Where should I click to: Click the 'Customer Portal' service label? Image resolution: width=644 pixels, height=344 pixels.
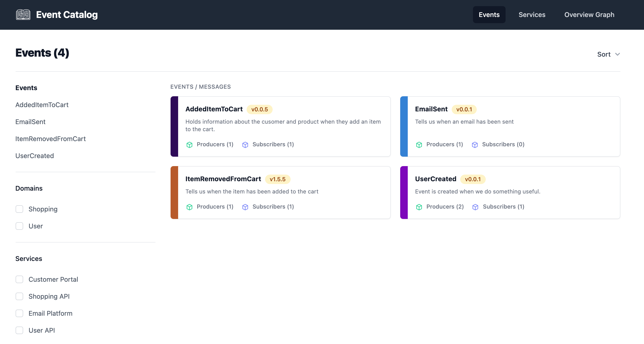[53, 279]
